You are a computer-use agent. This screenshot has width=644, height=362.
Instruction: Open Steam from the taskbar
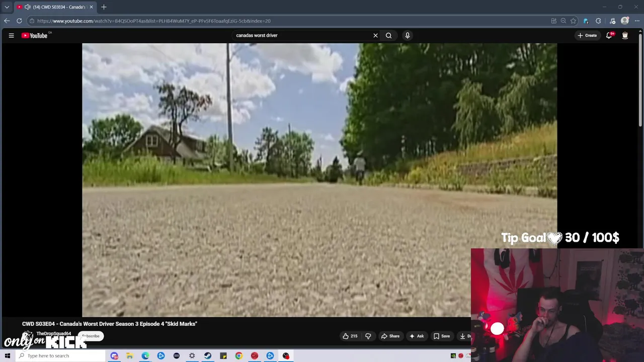(x=208, y=355)
